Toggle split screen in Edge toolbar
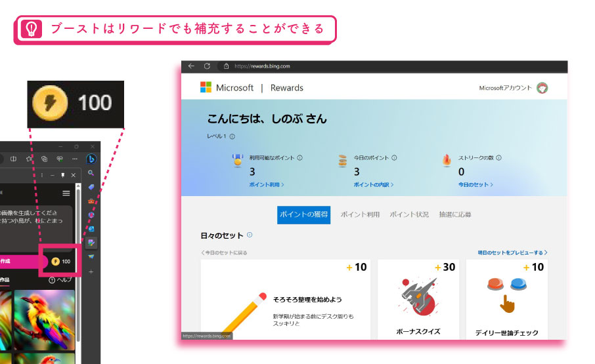 click(13, 159)
